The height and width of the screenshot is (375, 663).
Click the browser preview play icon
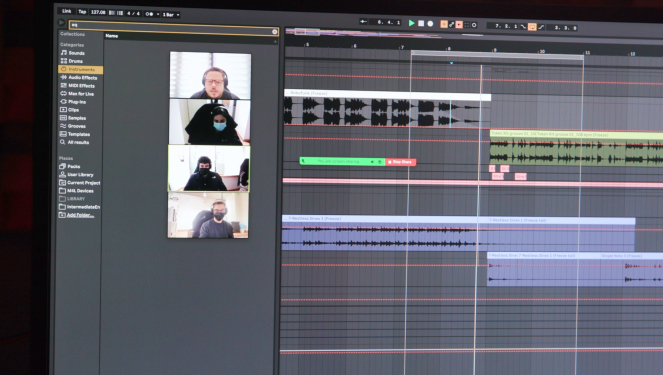pyautogui.click(x=61, y=22)
